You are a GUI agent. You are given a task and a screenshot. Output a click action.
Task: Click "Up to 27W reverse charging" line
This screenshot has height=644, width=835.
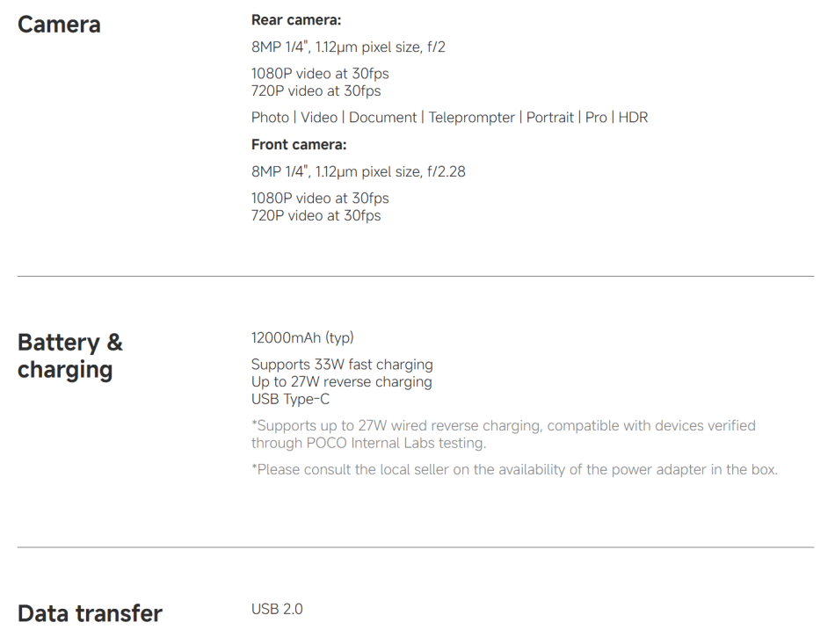(341, 381)
